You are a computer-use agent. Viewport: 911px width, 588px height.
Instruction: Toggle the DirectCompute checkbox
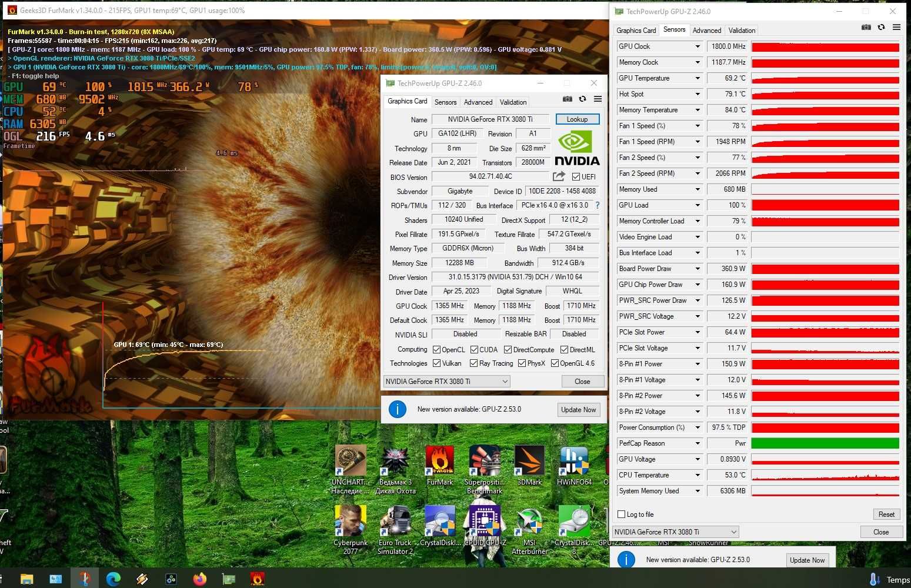tap(508, 349)
